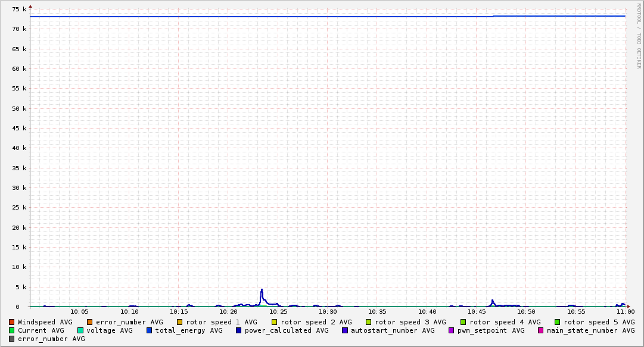Click the red Windspeed AVG color swatch
Screen dimensions: 644x347
12,322
